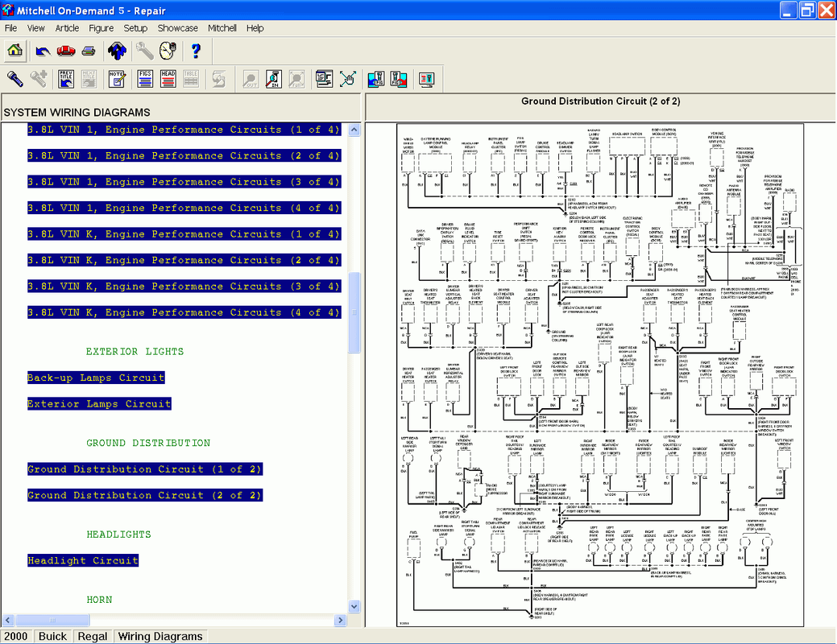Click the vertical scrollbar down arrow
The width and height of the screenshot is (837, 644).
354,606
